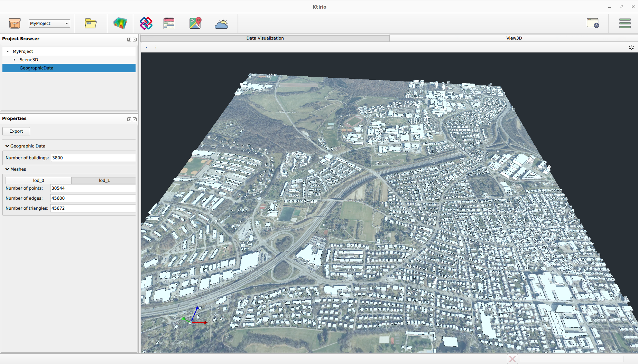Minimize the Ktirio window
This screenshot has width=638, height=364.
click(610, 7)
